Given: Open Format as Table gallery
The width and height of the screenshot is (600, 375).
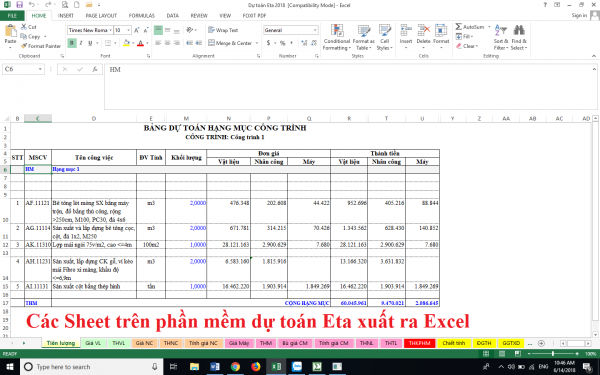Looking at the screenshot, I should coord(364,37).
